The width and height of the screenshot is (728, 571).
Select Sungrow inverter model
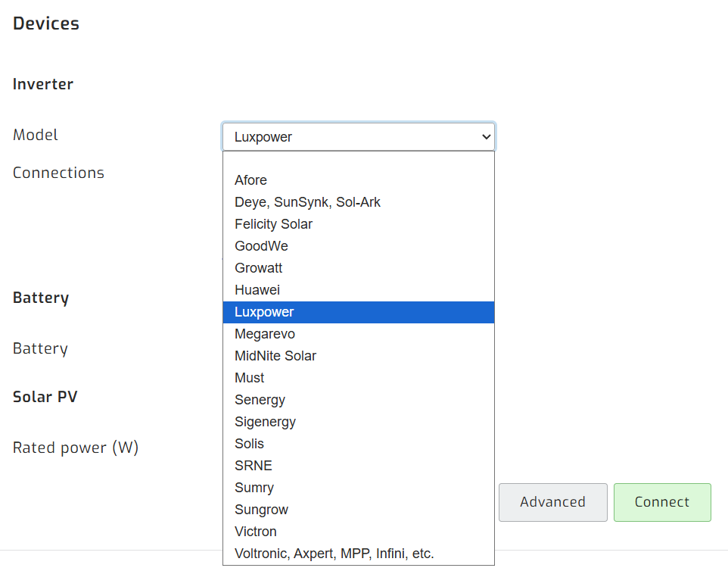coord(261,510)
